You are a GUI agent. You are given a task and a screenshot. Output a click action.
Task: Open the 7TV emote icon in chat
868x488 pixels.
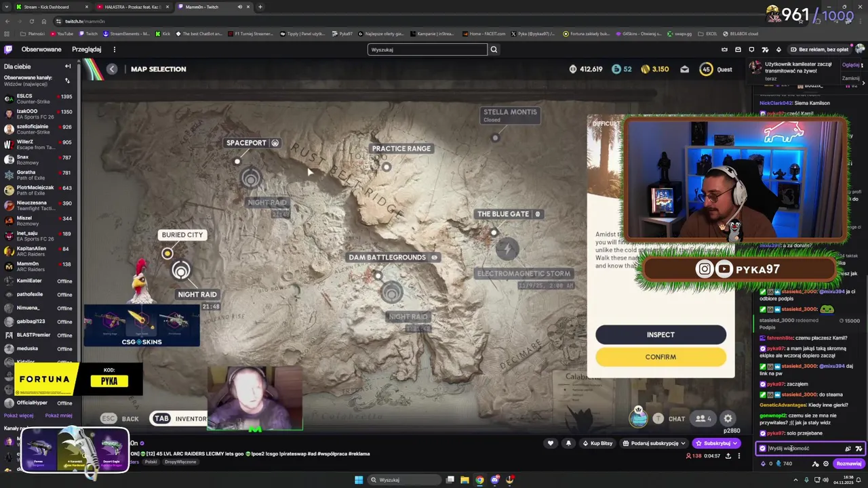pos(859,449)
